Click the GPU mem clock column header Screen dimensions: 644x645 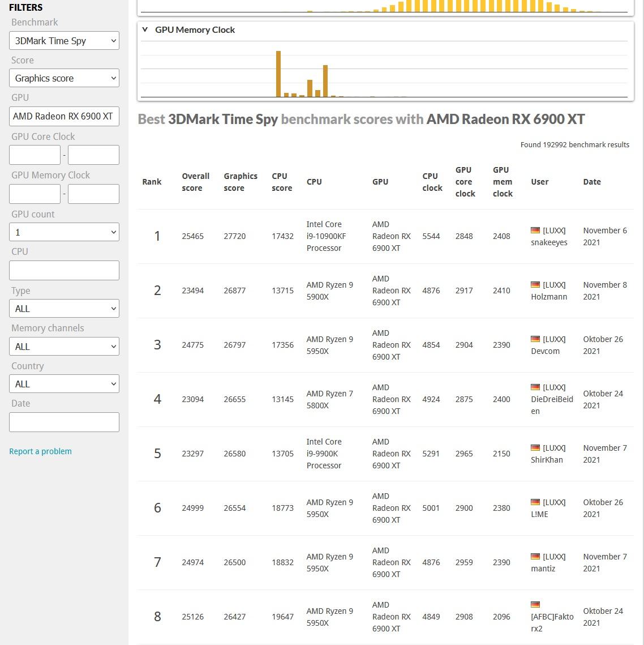tap(503, 182)
